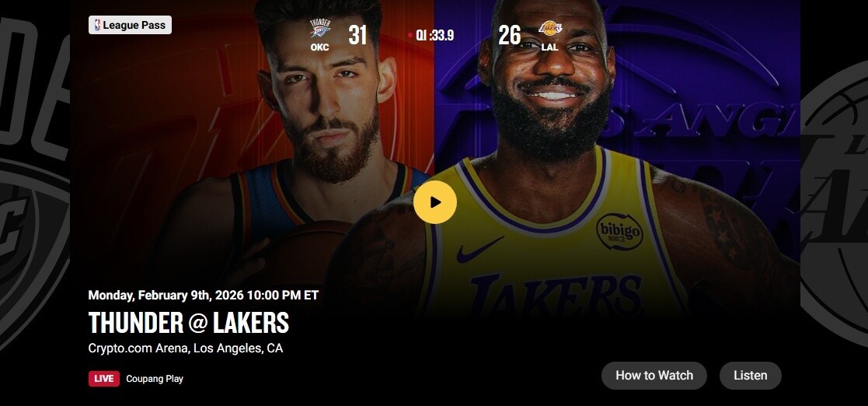Click the Q1 :33.9 game clock
This screenshot has height=406, width=868.
[434, 36]
